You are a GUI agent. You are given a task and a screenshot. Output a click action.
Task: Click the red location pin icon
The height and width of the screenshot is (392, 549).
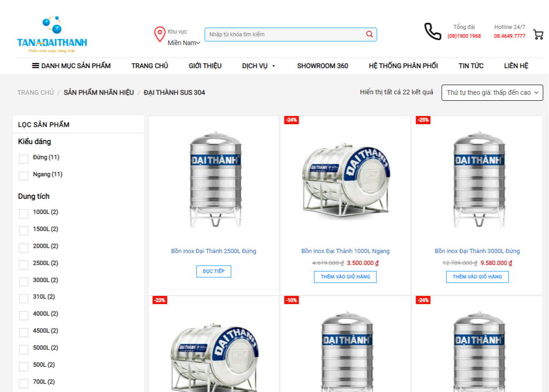(160, 35)
